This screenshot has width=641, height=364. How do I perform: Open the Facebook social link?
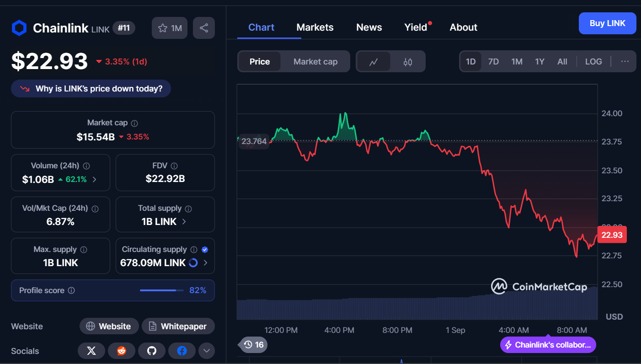coord(182,351)
